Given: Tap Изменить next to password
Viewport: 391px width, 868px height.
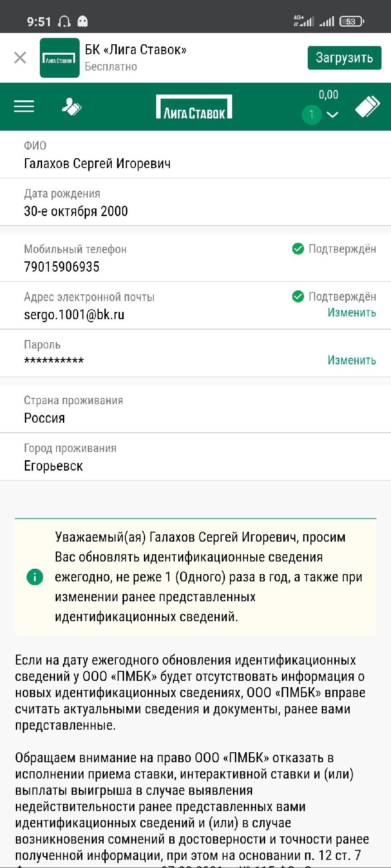Looking at the screenshot, I should click(352, 360).
